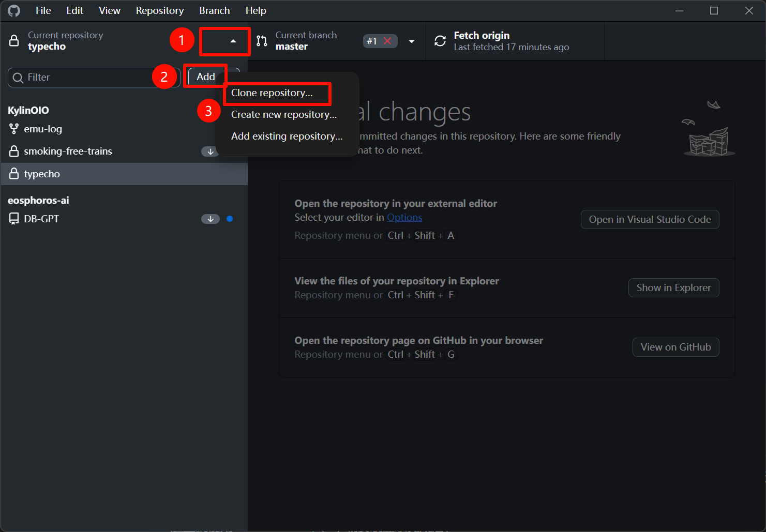Image resolution: width=766 pixels, height=532 pixels.
Task: Pick Add existing repository... option
Action: pyautogui.click(x=287, y=136)
